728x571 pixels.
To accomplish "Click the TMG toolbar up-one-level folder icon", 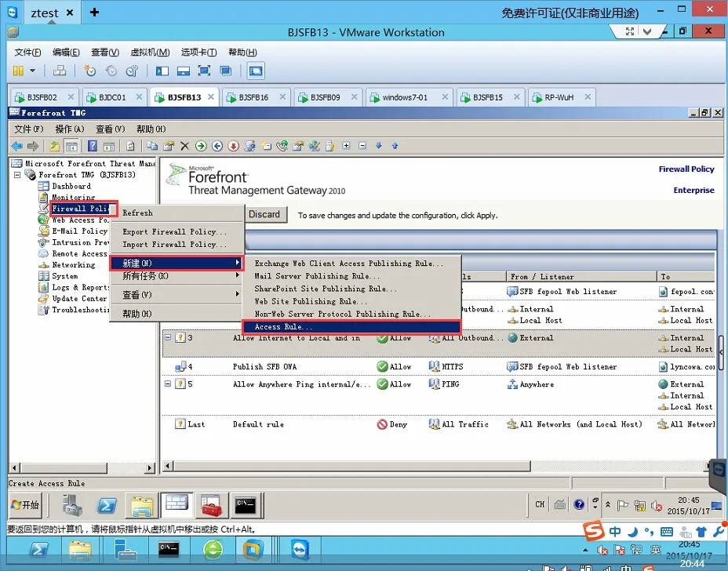I will tap(55, 146).
